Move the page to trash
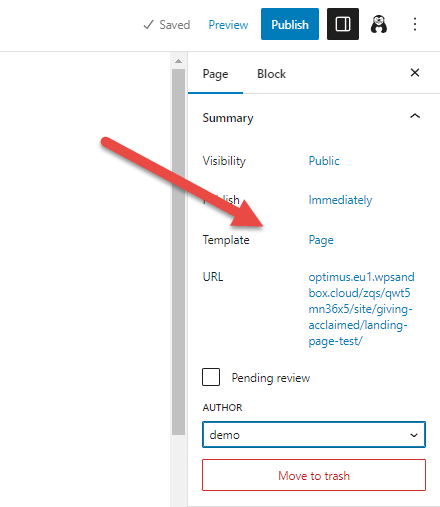The image size is (440, 507). (314, 475)
